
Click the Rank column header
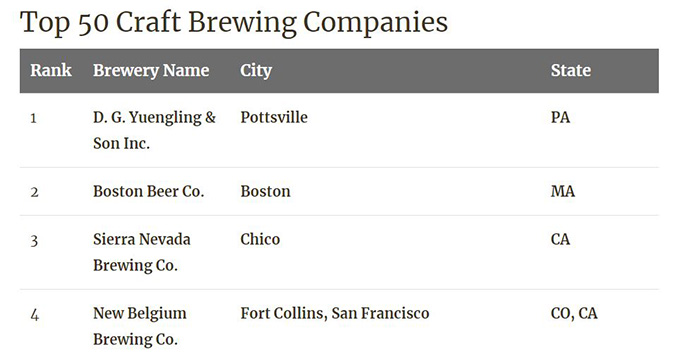click(51, 70)
